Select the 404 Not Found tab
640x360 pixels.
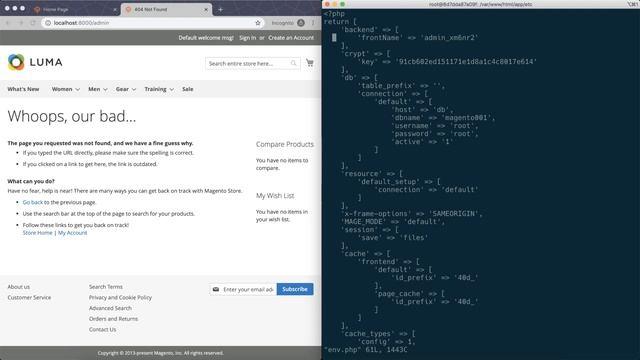click(x=166, y=9)
